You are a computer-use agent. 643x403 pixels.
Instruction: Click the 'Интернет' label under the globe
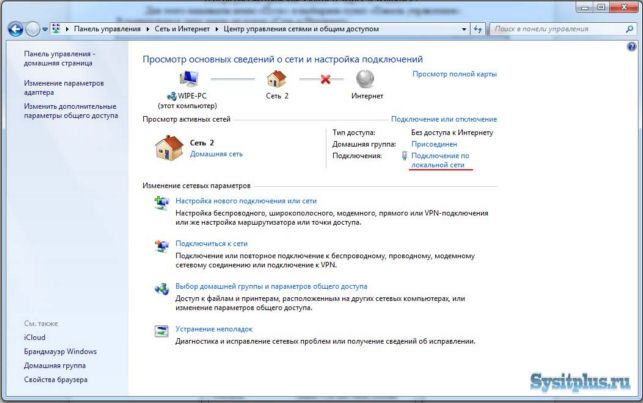click(x=367, y=96)
